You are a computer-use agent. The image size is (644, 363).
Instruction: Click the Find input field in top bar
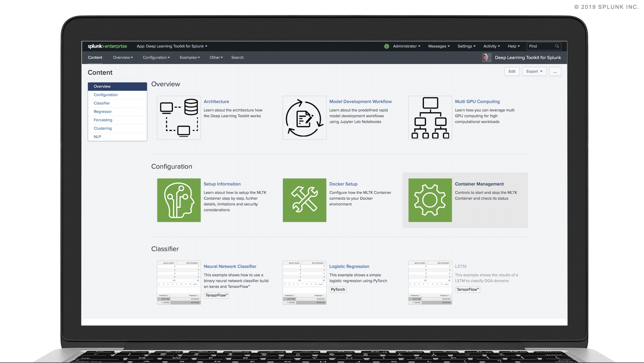click(x=542, y=46)
